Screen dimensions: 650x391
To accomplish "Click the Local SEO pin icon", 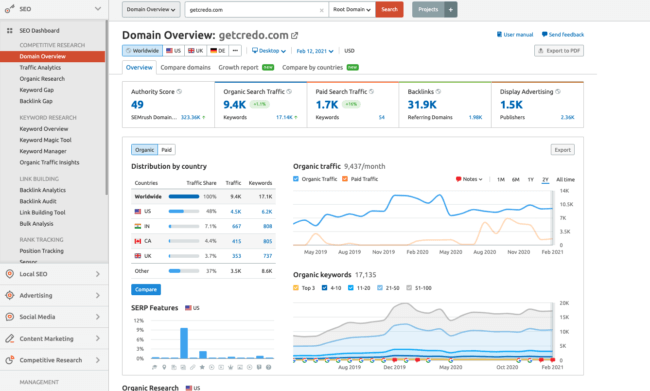I will pos(10,274).
